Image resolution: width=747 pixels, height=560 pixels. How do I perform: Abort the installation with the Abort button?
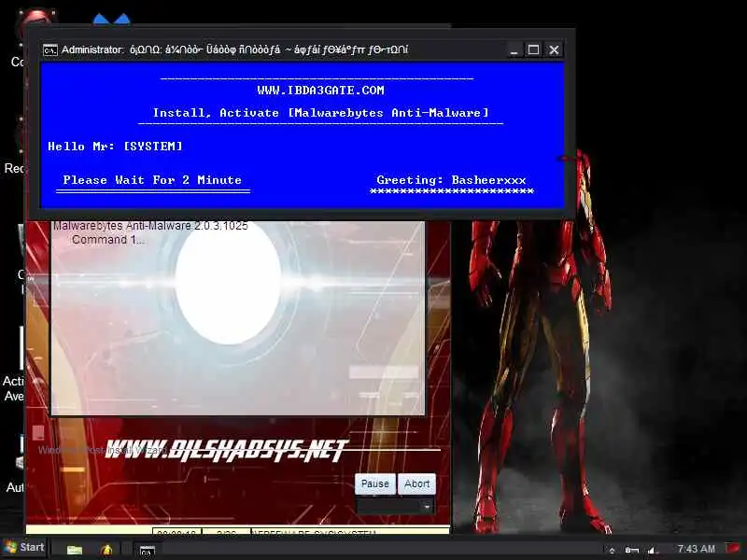pyautogui.click(x=416, y=483)
